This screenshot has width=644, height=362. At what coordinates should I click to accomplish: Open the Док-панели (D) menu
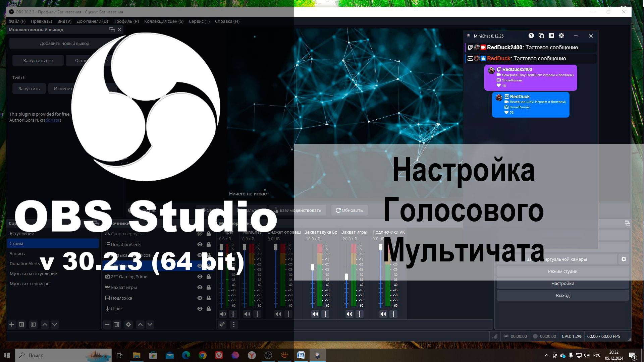pyautogui.click(x=92, y=21)
